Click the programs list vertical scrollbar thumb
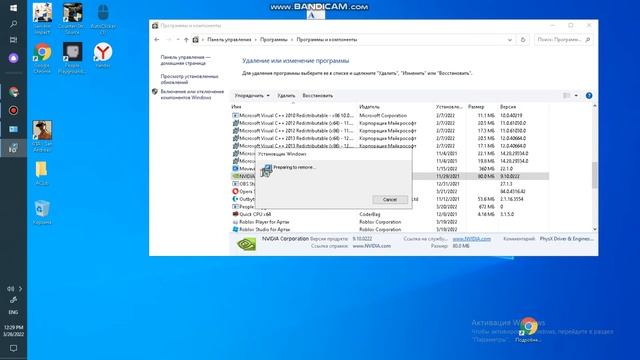This screenshot has height=360, width=640. [594, 175]
